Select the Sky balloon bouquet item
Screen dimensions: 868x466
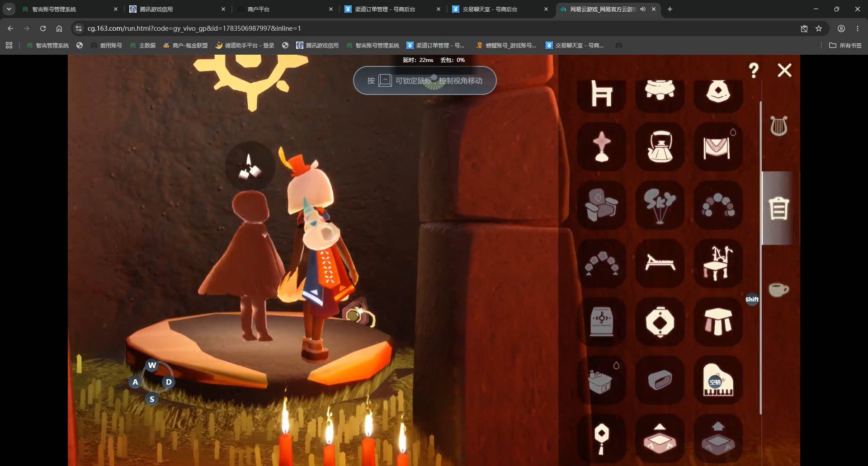[x=660, y=205]
